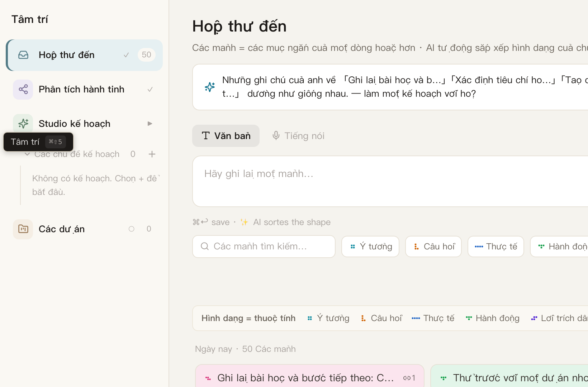Open Các dự án in the sidebar
The image size is (588, 387).
pyautogui.click(x=85, y=229)
